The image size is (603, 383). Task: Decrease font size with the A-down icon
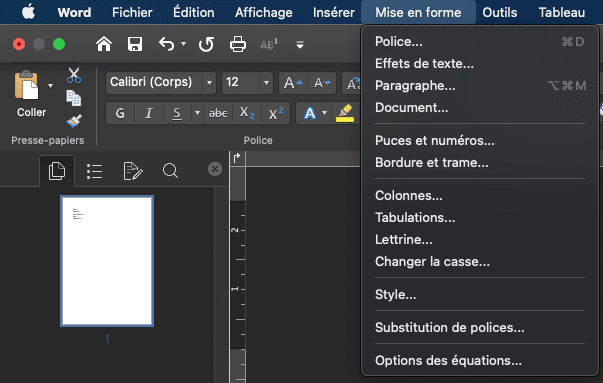[x=322, y=83]
